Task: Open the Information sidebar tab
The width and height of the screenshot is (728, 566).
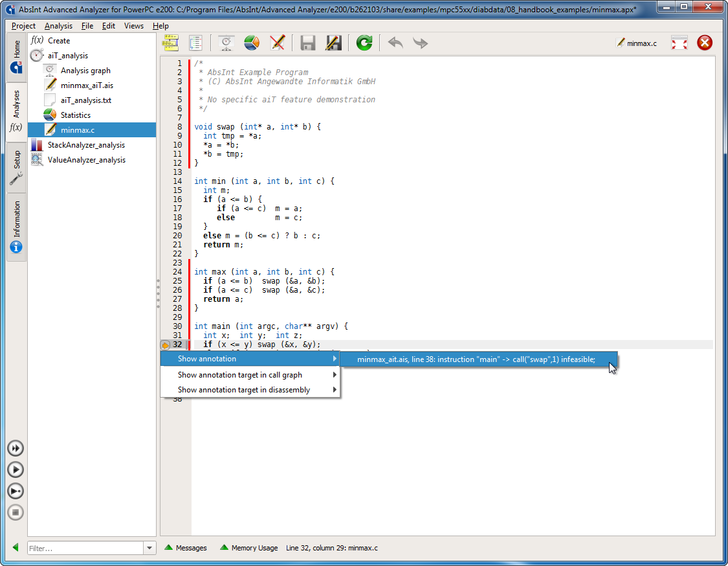Action: pyautogui.click(x=17, y=226)
